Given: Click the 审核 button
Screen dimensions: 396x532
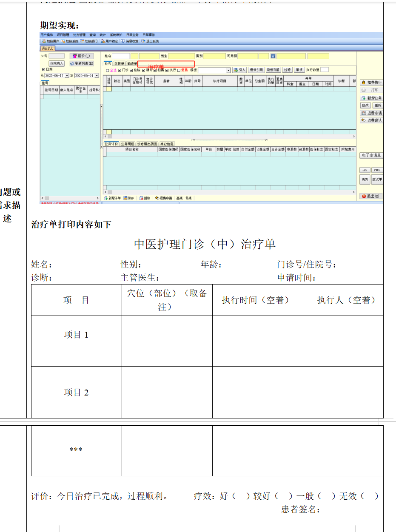Looking at the screenshot, I should (x=299, y=70).
